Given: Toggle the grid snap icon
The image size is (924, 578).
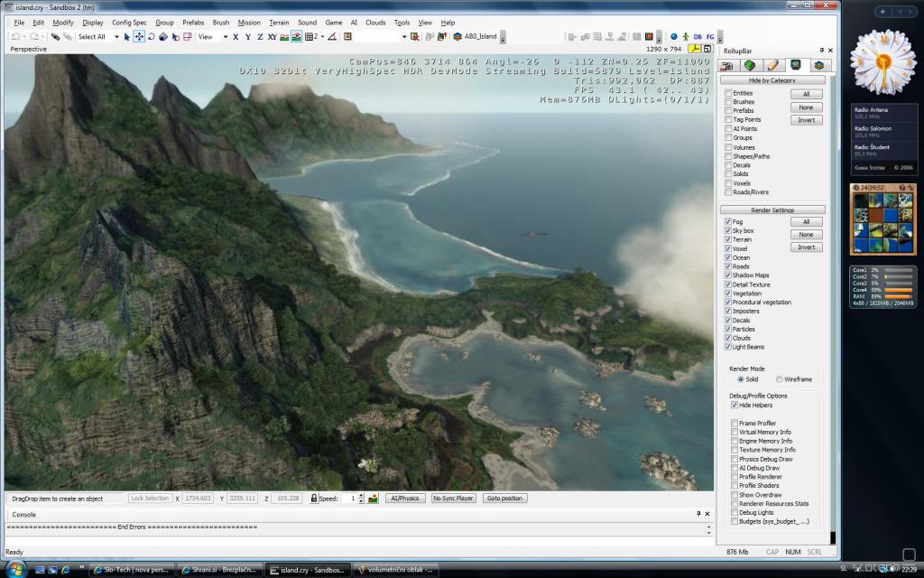Looking at the screenshot, I should click(x=310, y=36).
